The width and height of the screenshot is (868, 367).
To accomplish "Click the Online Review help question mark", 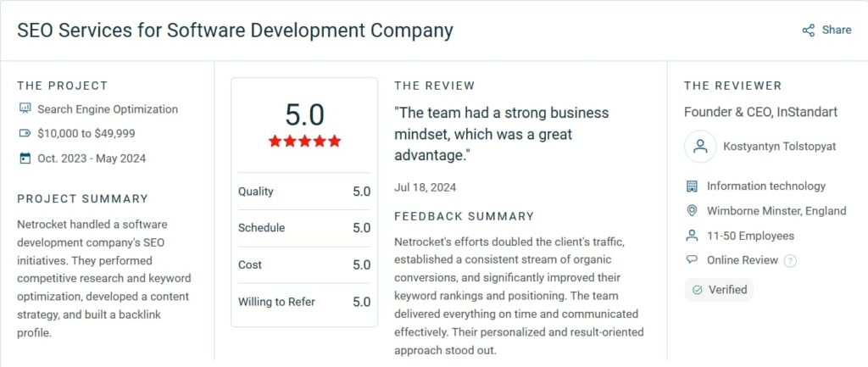I will [790, 261].
